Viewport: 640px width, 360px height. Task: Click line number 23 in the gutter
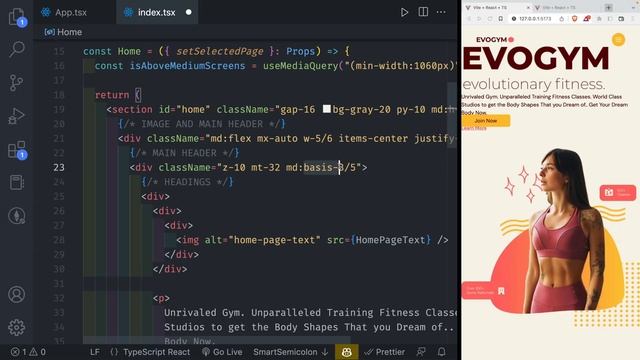tap(59, 167)
